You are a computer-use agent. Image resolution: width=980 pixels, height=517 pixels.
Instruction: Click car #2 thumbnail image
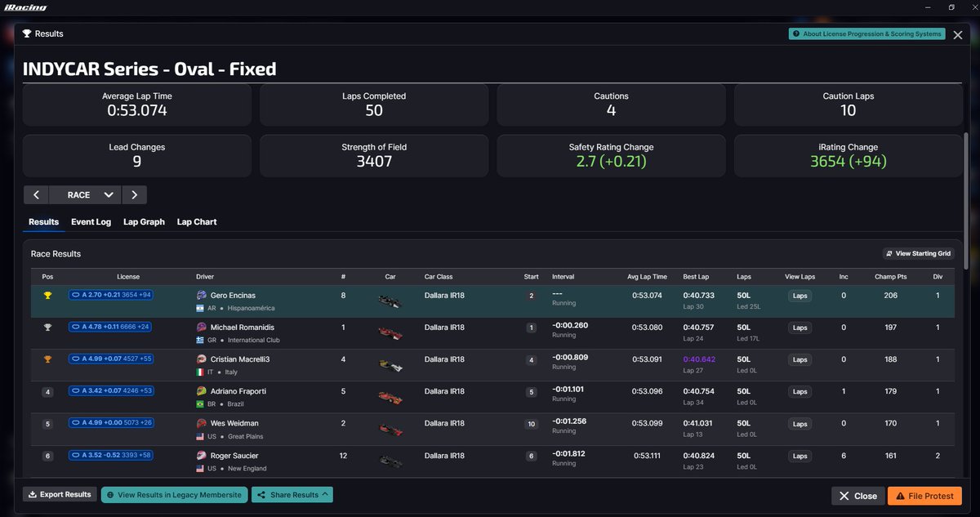pyautogui.click(x=390, y=430)
